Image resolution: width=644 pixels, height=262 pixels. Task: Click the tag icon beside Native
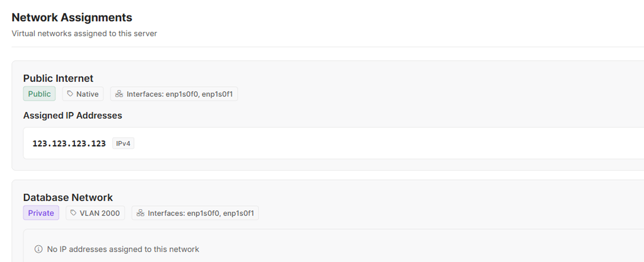pos(70,94)
